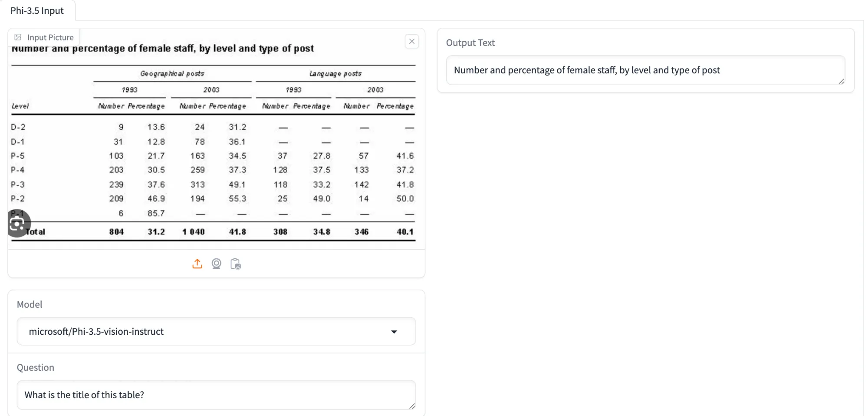Image resolution: width=868 pixels, height=416 pixels.
Task: Open the webcam capture tool
Action: pyautogui.click(x=216, y=264)
